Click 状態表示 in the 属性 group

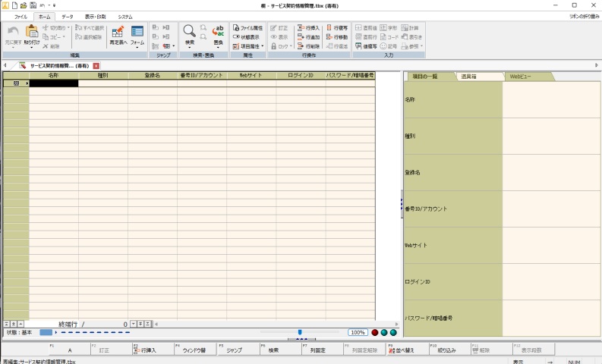tap(246, 37)
